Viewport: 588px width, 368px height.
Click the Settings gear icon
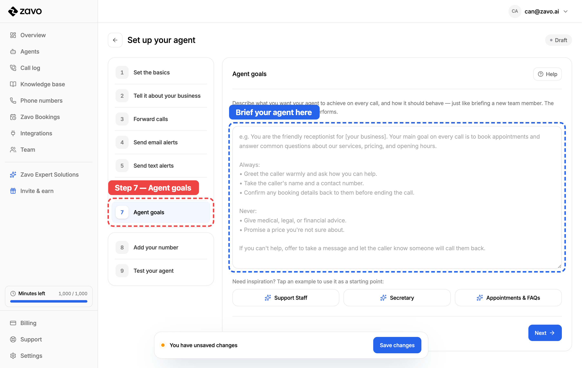pos(13,356)
